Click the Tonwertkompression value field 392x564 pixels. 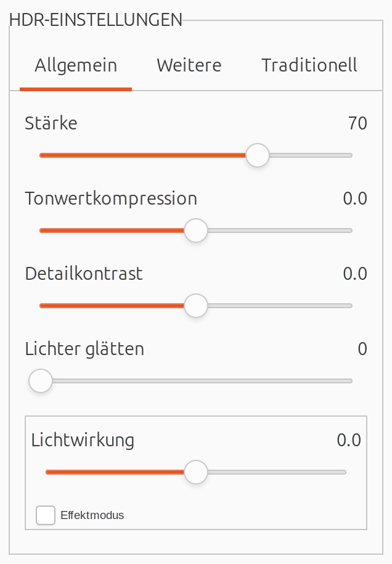point(355,198)
